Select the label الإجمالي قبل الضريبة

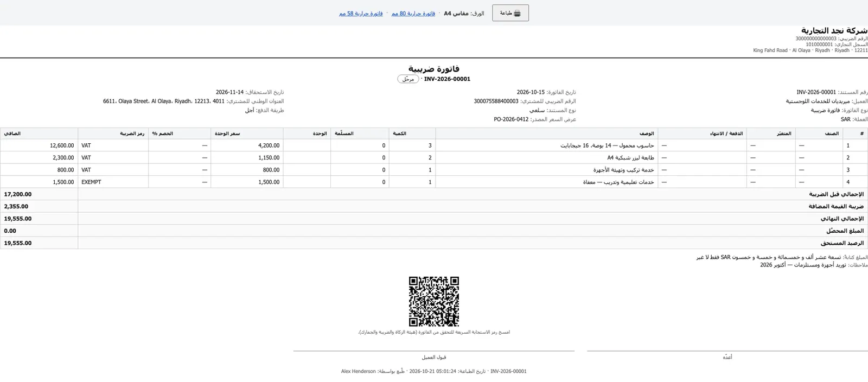coord(836,194)
